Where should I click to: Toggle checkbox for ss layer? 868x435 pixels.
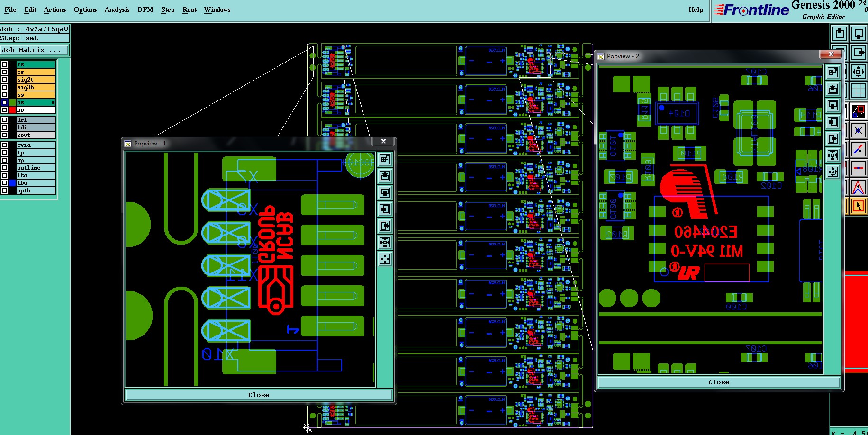coord(5,95)
